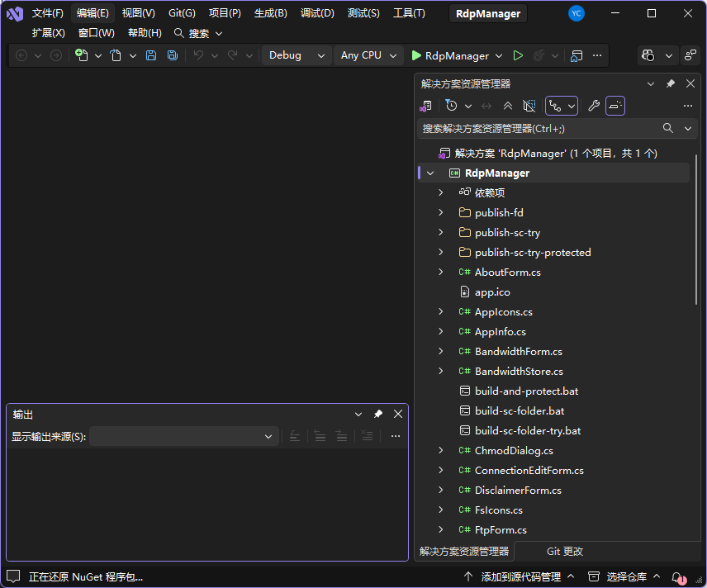
Task: Click the Undo arrow icon
Action: click(198, 55)
